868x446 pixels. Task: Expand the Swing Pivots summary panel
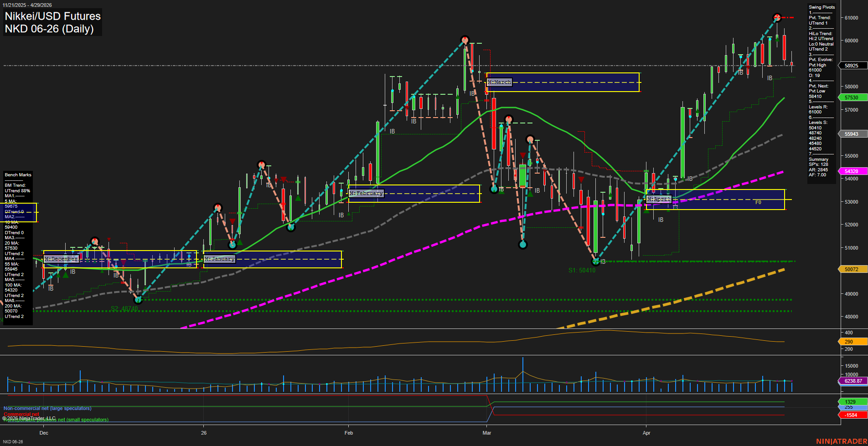point(821,7)
